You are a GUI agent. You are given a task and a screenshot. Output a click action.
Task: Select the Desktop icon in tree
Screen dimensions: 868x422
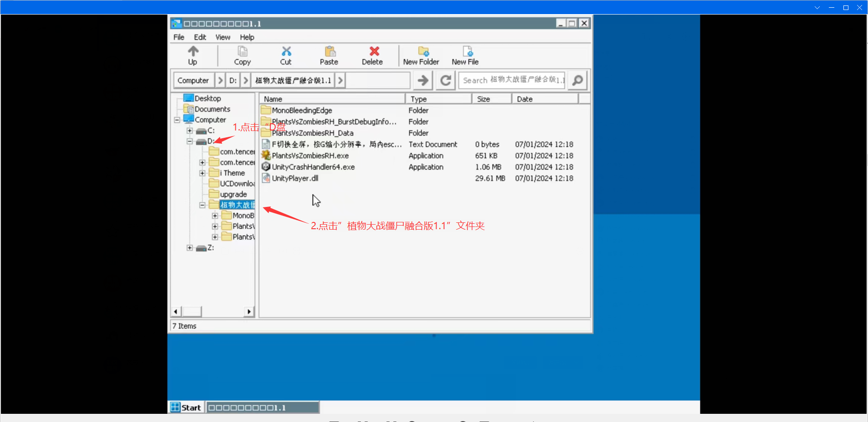(188, 98)
